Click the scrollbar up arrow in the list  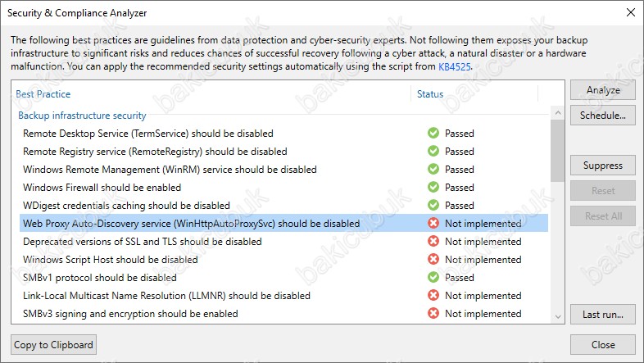click(x=557, y=112)
